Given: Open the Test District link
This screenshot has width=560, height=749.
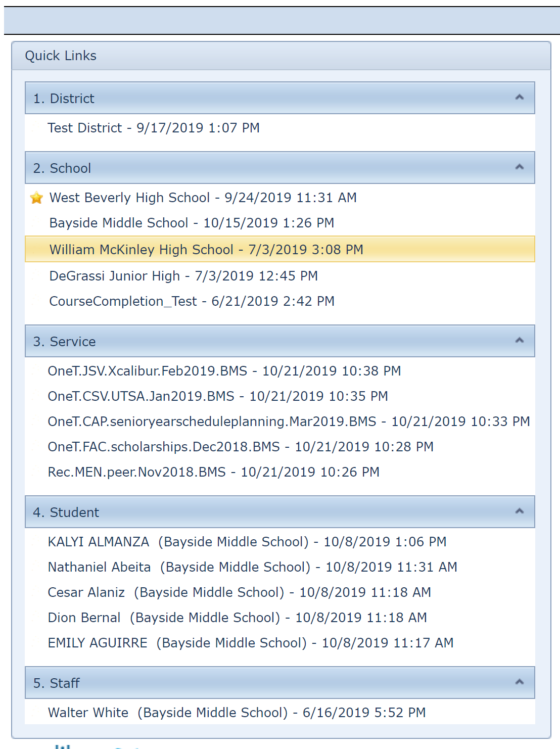Looking at the screenshot, I should pyautogui.click(x=154, y=128).
